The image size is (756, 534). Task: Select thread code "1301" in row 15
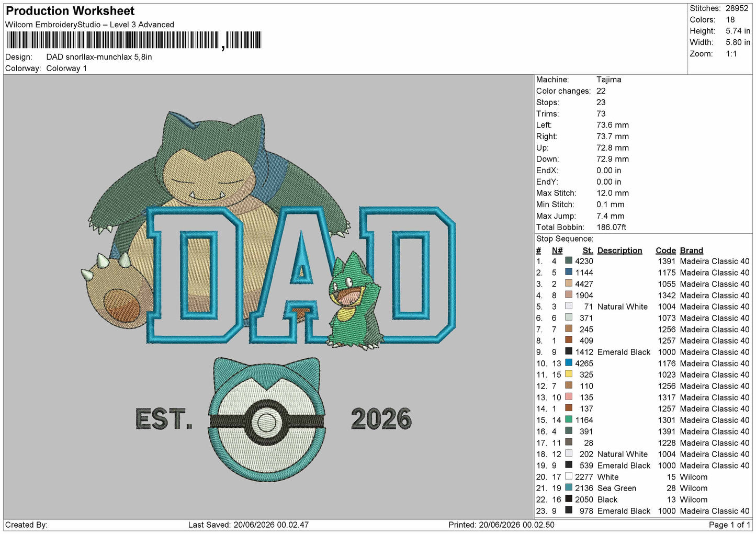(667, 420)
